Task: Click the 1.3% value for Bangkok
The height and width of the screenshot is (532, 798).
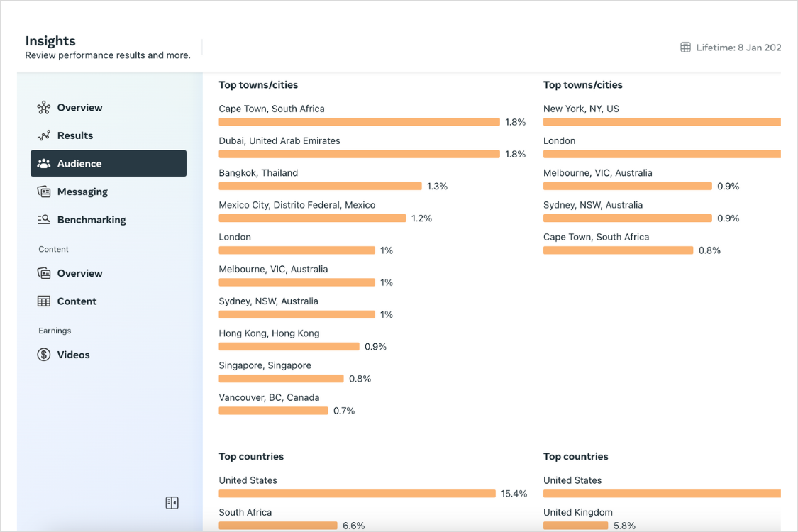Action: (437, 186)
